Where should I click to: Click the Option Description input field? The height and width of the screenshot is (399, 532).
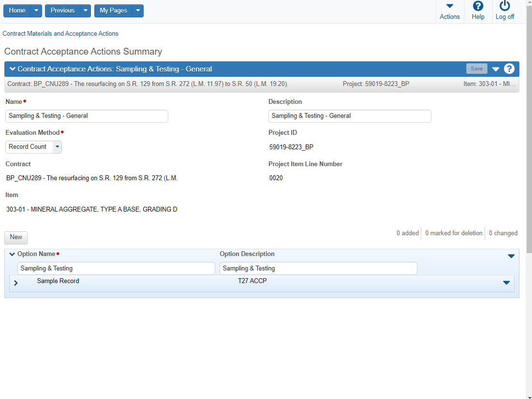click(x=318, y=269)
